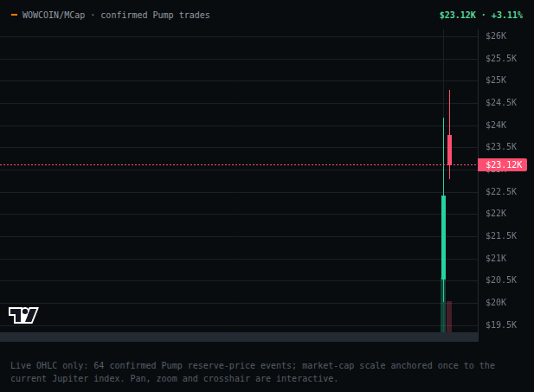Screen dimensions: 534x392
Task: Click the WOWCOIN/MCap legend label
Action: tap(54, 15)
